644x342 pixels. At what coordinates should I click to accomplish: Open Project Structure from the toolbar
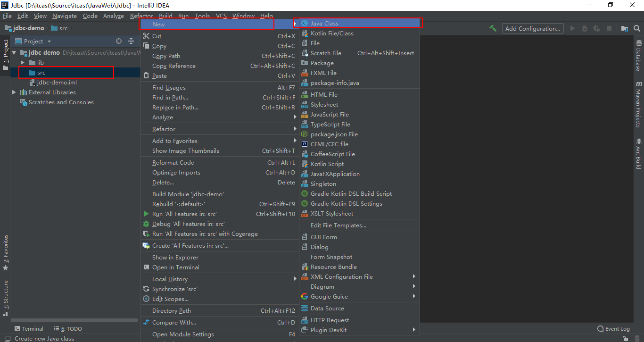coord(624,28)
